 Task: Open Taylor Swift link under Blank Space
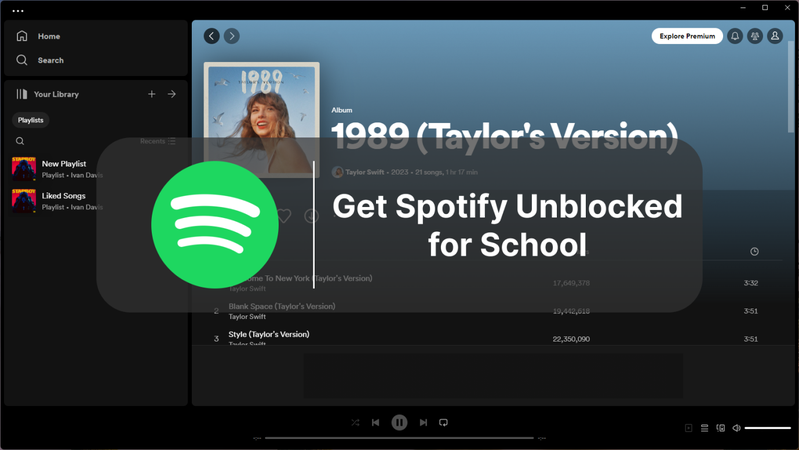247,316
